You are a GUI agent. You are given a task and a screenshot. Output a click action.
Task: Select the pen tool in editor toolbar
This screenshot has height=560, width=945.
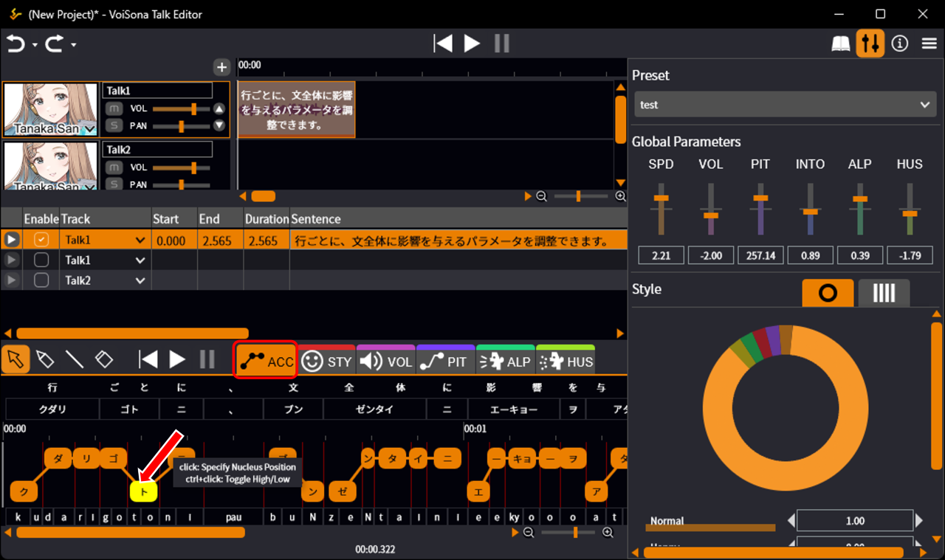[x=45, y=359]
